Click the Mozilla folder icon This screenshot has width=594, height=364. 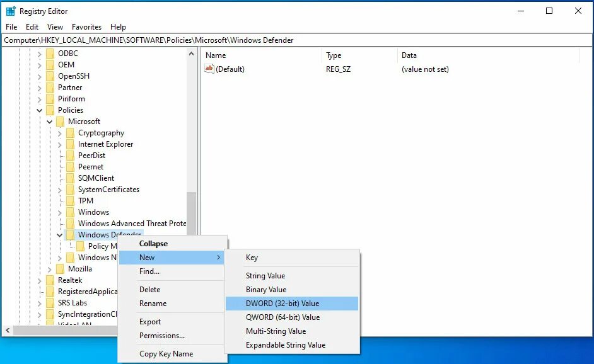coord(61,269)
